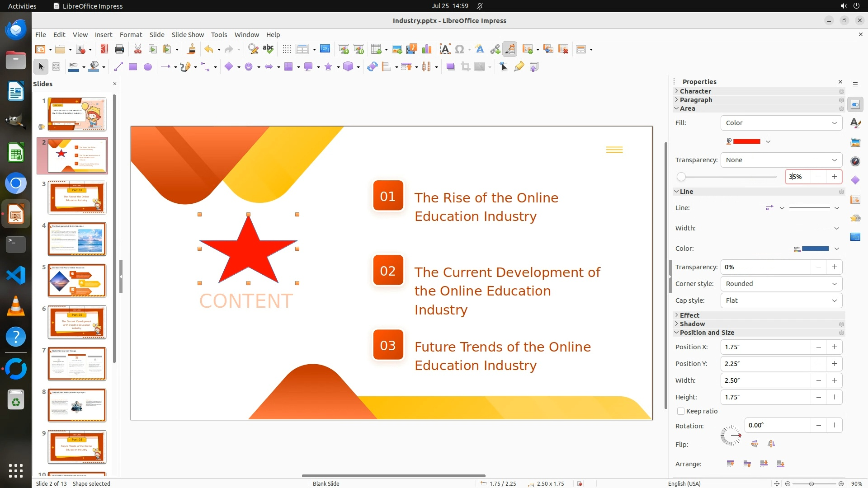This screenshot has width=868, height=488.
Task: Click the Insert Text Box icon
Action: pyautogui.click(x=445, y=49)
